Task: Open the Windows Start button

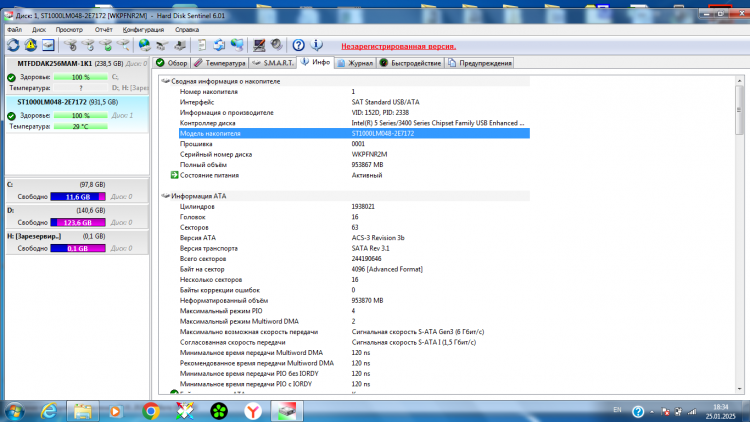Action: point(15,411)
